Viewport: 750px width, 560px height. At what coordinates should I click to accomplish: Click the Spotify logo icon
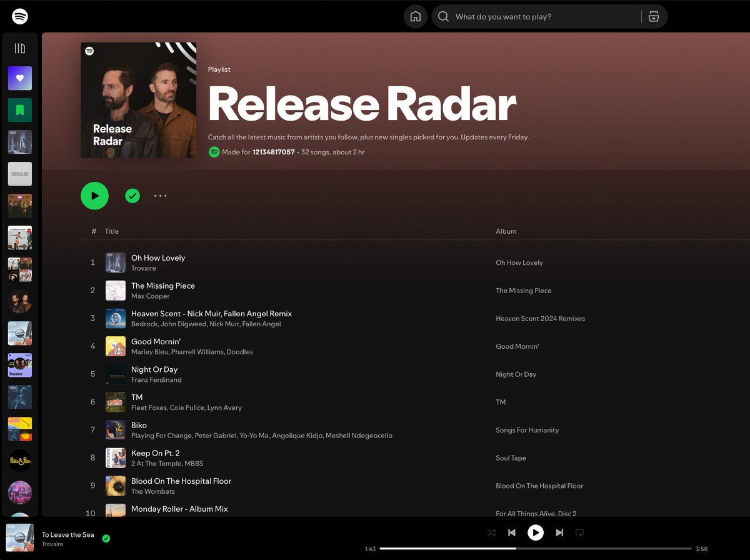point(20,16)
